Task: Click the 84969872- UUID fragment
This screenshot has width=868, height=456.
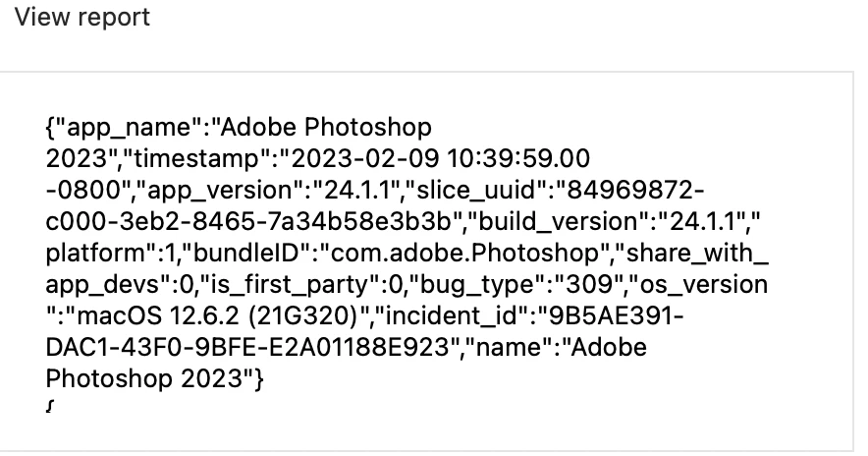Action: pyautogui.click(x=636, y=191)
